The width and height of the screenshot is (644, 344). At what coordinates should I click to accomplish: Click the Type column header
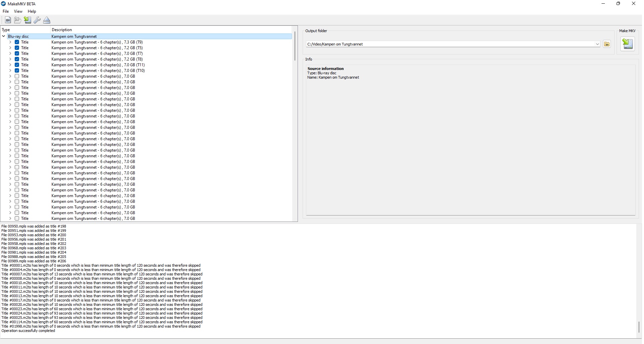[25, 30]
